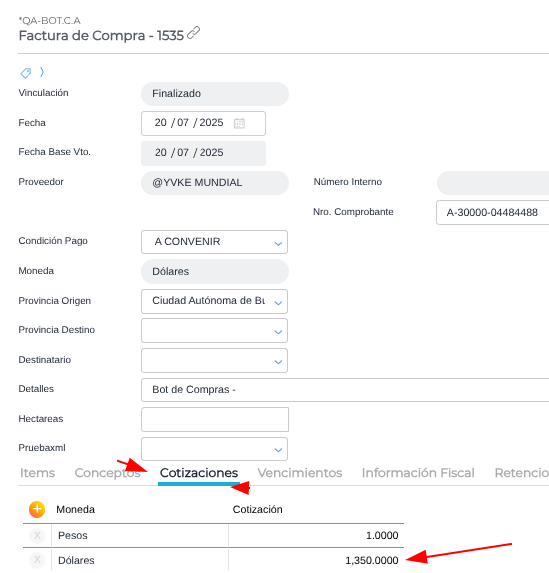Click the Hectareas input field
This screenshot has height=573, width=549.
coord(215,420)
